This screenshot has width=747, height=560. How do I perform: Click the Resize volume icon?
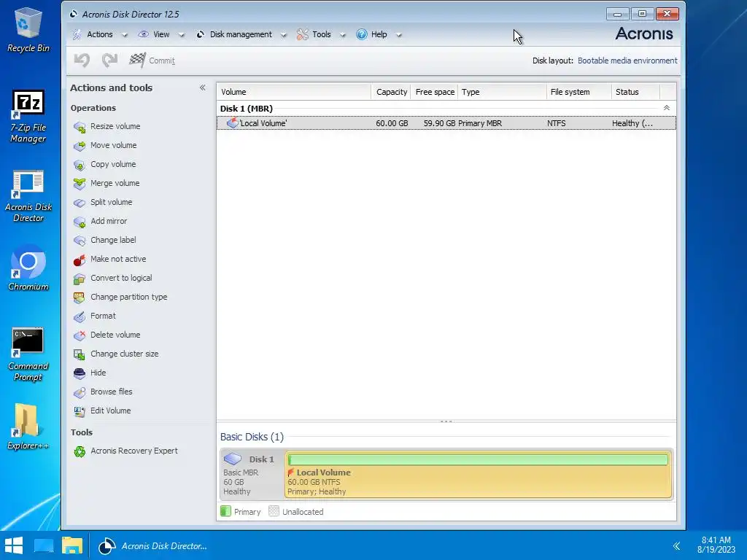[x=79, y=127]
